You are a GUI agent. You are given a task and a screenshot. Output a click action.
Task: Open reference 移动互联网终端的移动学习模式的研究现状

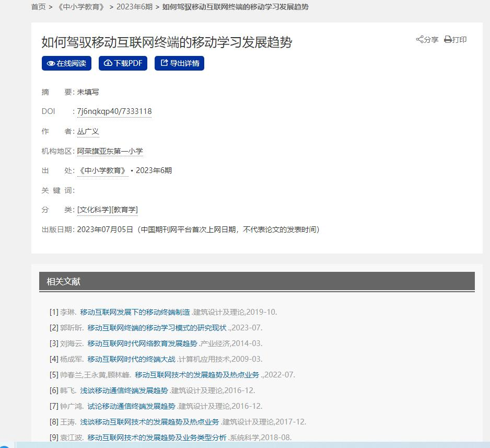coord(157,328)
